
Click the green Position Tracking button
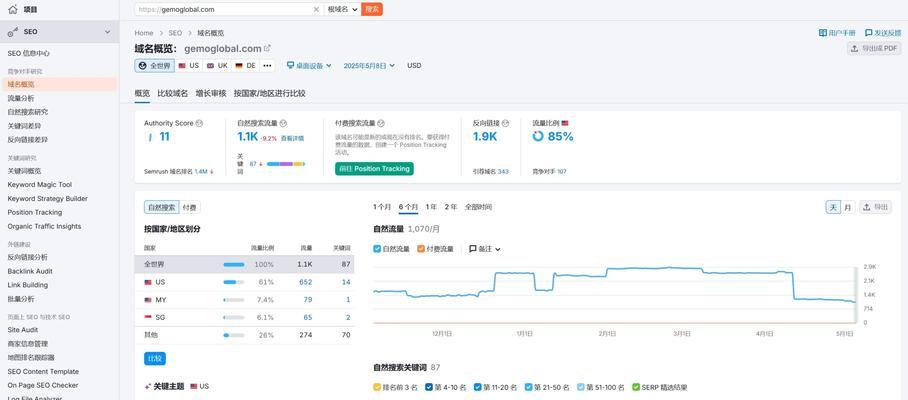[x=374, y=168]
